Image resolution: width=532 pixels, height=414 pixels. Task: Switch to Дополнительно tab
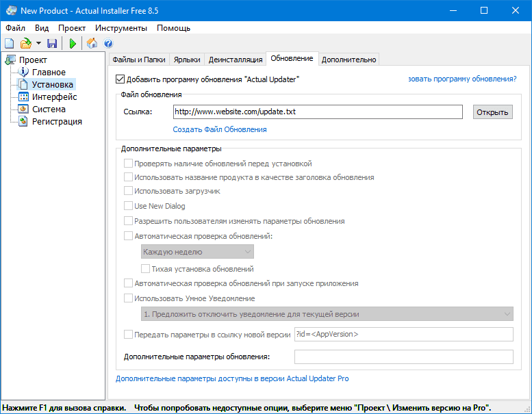click(349, 60)
